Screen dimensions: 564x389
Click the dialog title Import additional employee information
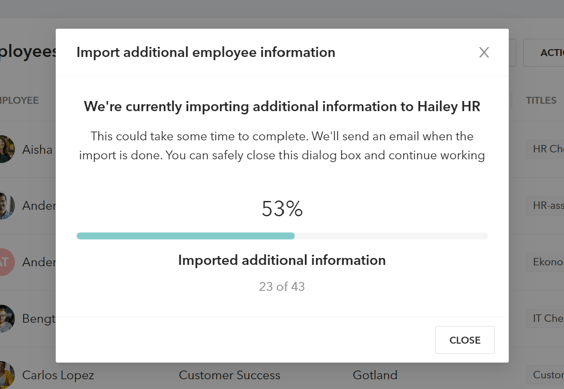206,53
